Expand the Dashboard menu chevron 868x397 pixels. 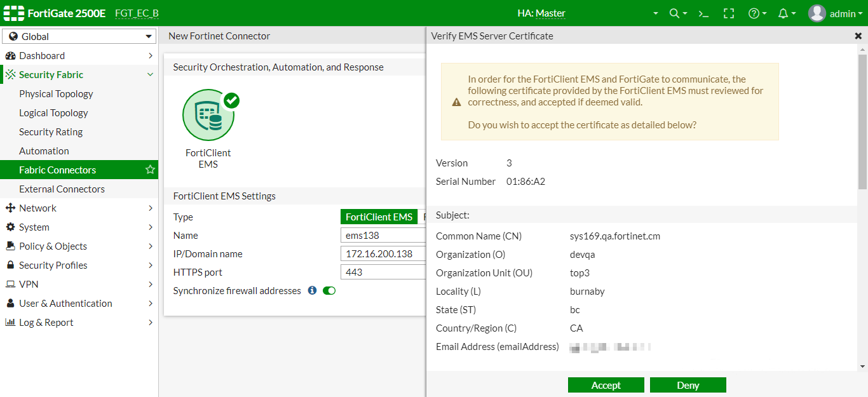151,56
